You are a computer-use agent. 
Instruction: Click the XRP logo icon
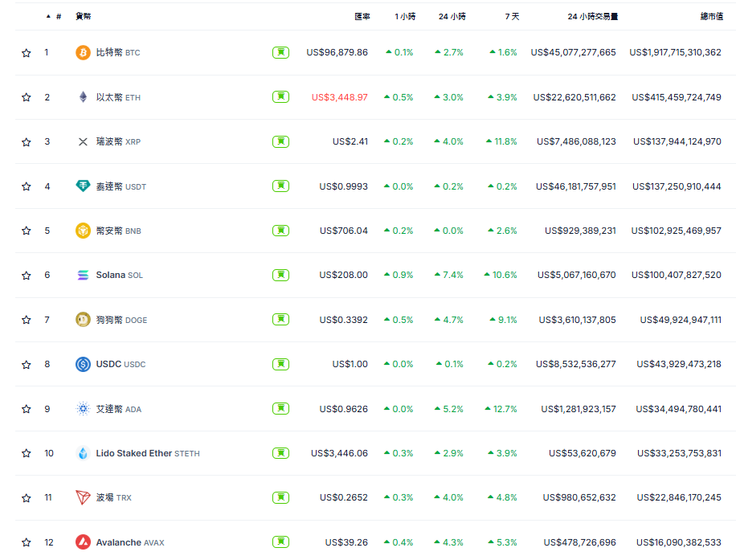[83, 141]
